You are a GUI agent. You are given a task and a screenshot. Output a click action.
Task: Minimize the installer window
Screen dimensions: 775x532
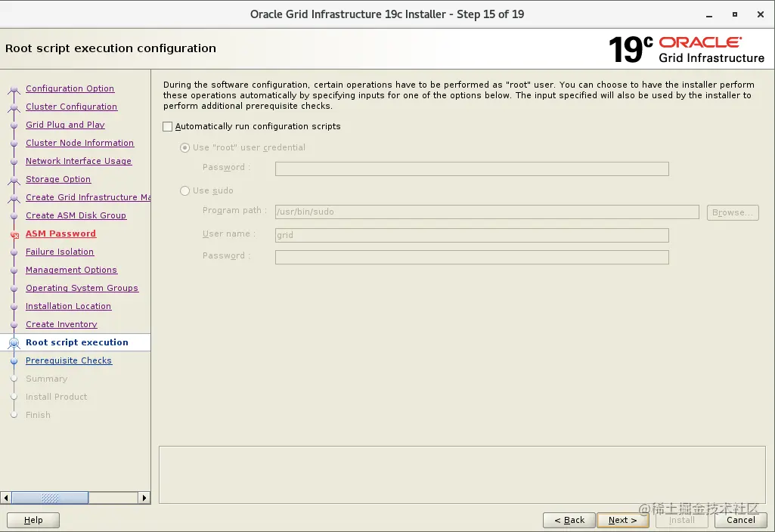pos(709,15)
